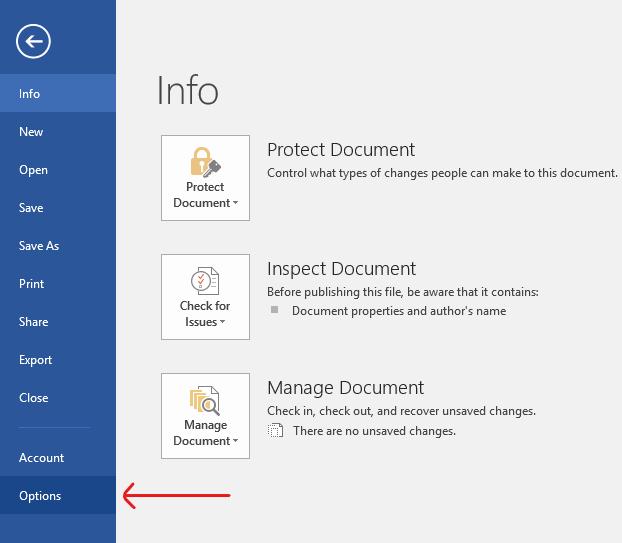Choose Save As in the sidebar
This screenshot has height=543, width=622.
[58, 246]
